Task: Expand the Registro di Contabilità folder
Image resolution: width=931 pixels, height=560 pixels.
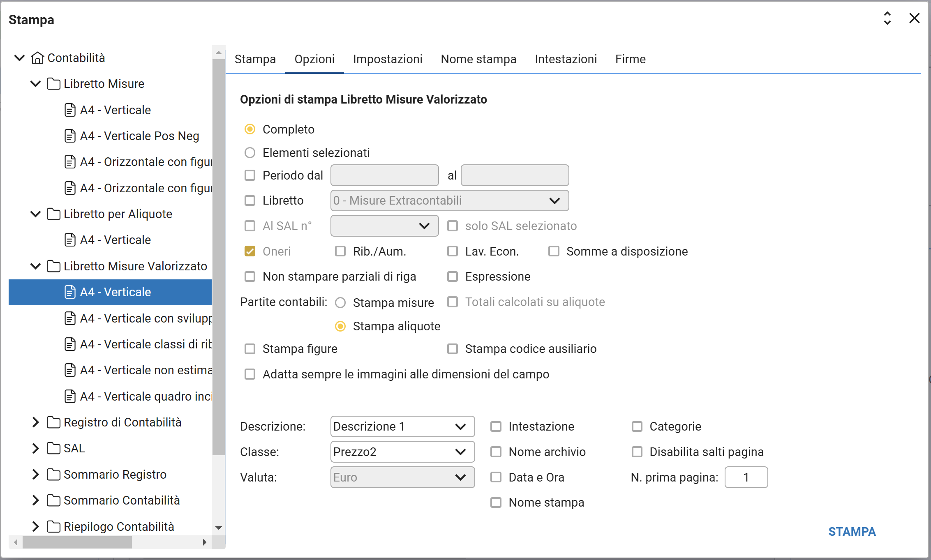Action: click(36, 422)
